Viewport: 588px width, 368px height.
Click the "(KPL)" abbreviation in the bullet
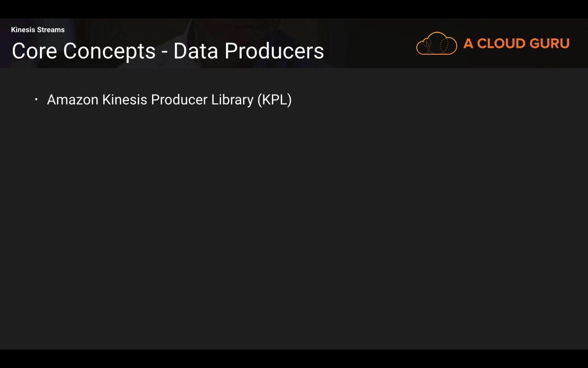[x=274, y=100]
